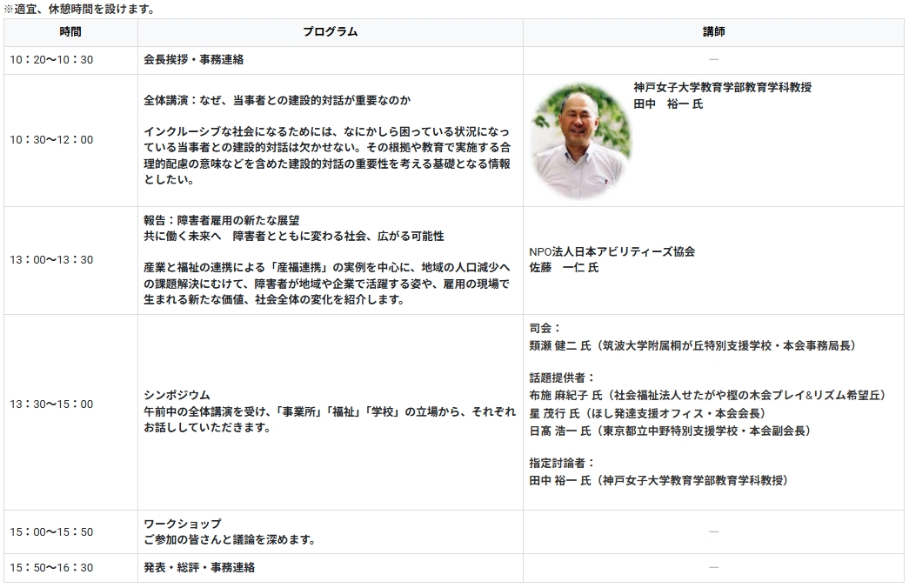Click the portrait photo of 田中 裕一
The width and height of the screenshot is (909, 588).
(580, 141)
